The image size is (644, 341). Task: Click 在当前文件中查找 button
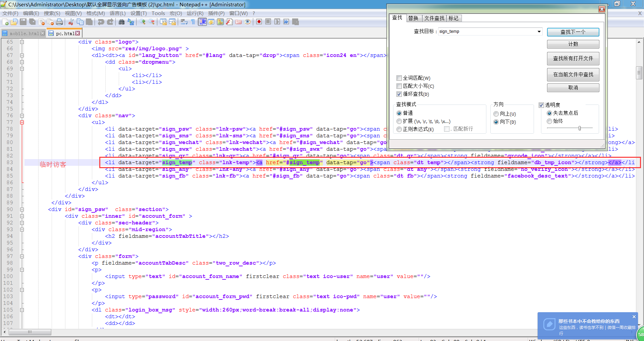[x=573, y=74]
